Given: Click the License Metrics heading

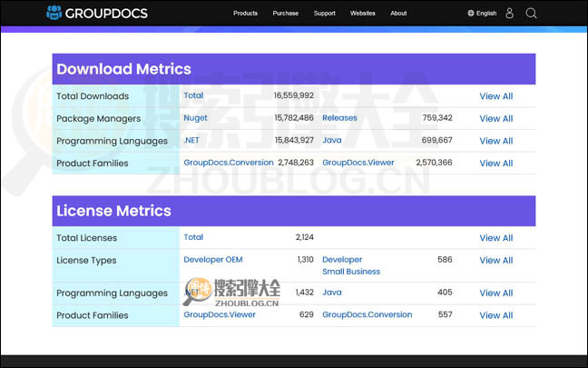Looking at the screenshot, I should click(113, 211).
